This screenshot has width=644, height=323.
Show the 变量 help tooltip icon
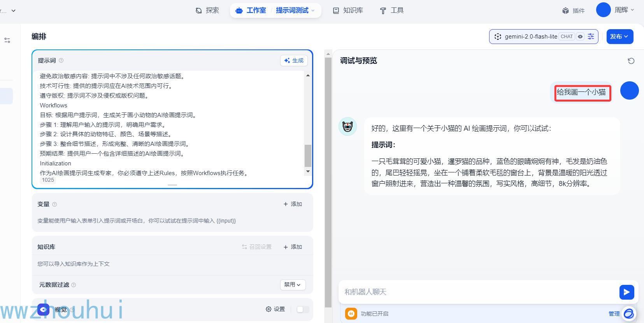pos(54,204)
